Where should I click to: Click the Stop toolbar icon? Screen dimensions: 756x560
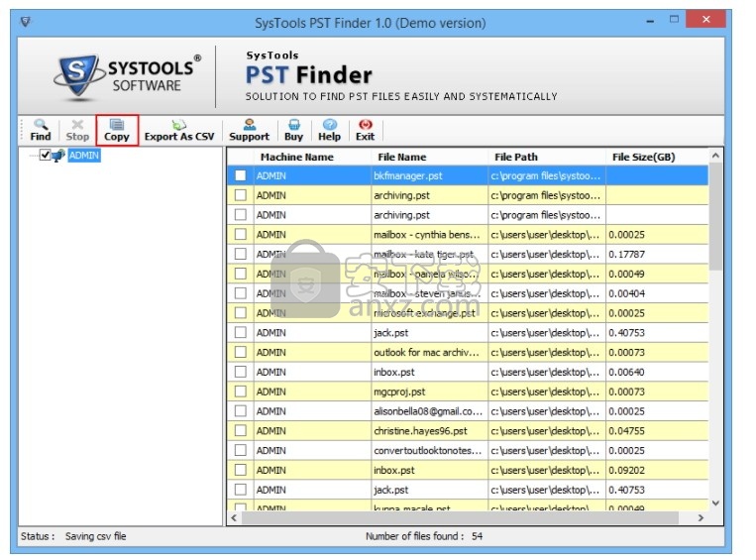(77, 130)
